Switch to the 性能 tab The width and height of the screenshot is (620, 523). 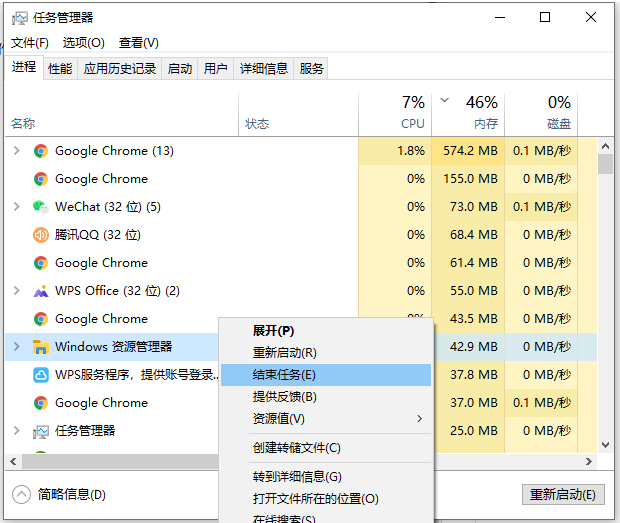tap(60, 69)
